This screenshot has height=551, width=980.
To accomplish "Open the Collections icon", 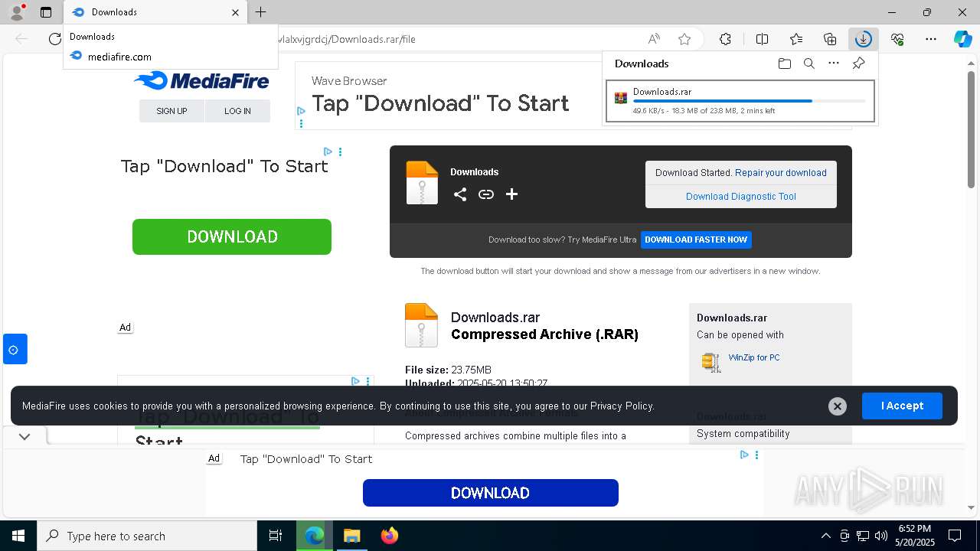I will click(x=830, y=39).
